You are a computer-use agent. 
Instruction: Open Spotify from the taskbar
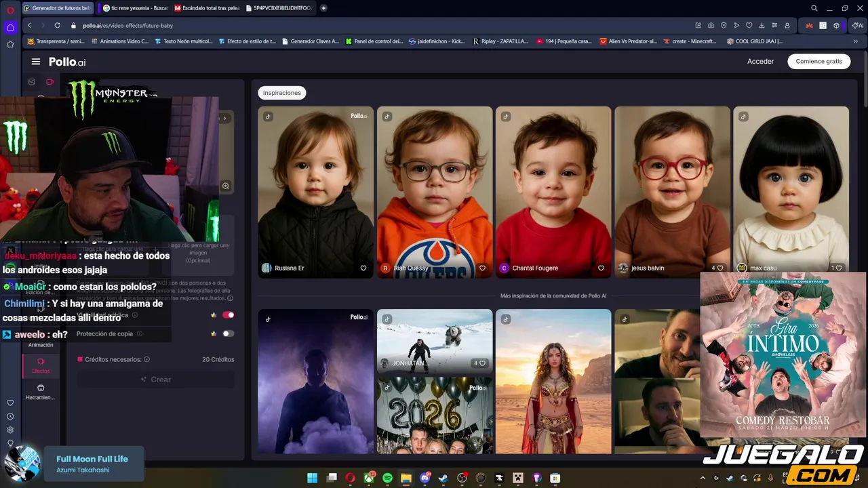click(387, 478)
